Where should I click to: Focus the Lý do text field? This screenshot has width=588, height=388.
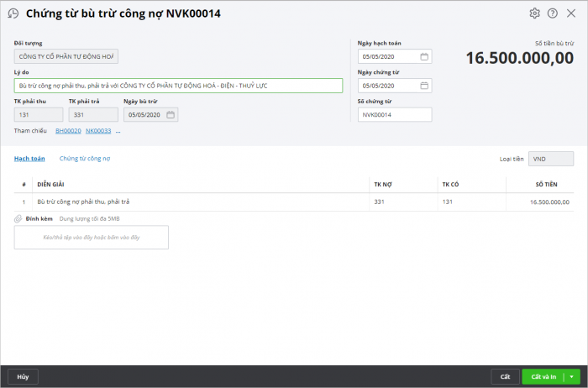click(178, 86)
